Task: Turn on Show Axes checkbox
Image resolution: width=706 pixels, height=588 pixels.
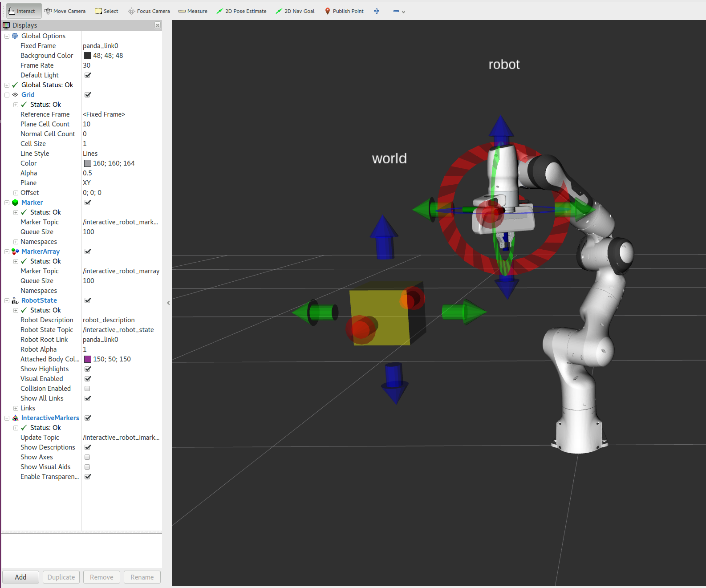Action: coord(88,457)
